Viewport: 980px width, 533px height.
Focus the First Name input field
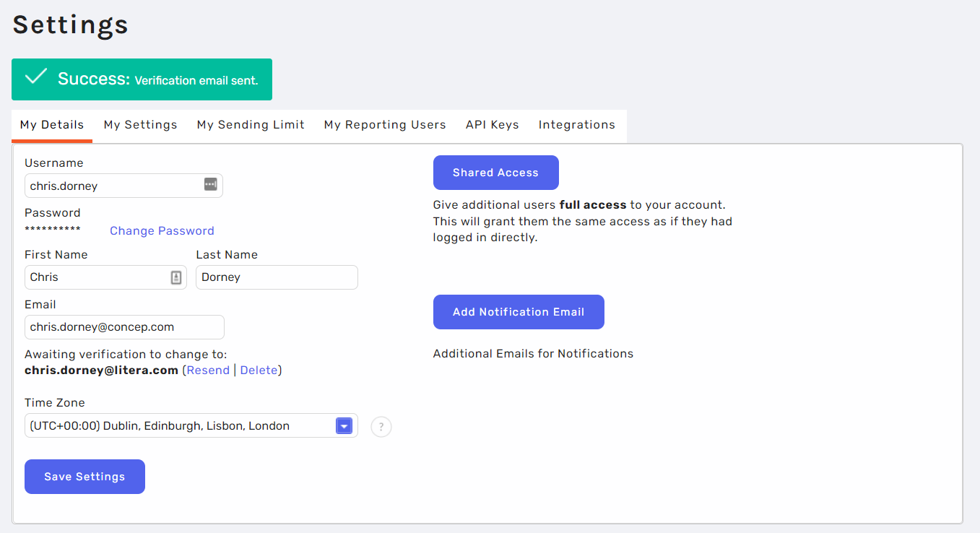coord(105,277)
